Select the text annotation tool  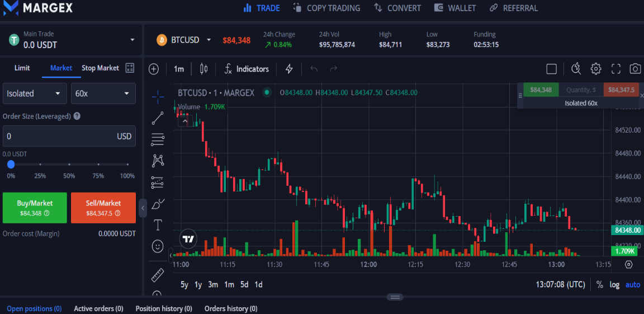point(158,225)
